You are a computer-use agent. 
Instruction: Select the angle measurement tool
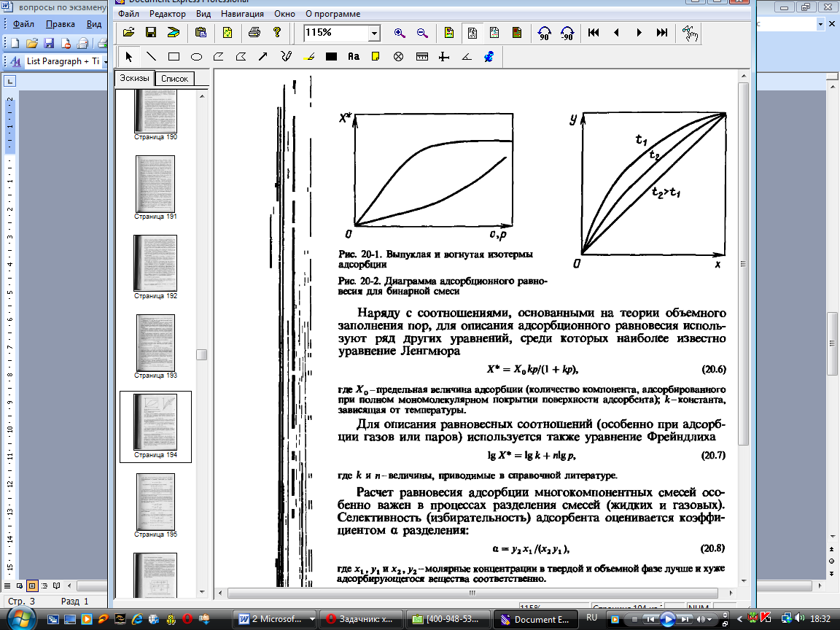(467, 56)
